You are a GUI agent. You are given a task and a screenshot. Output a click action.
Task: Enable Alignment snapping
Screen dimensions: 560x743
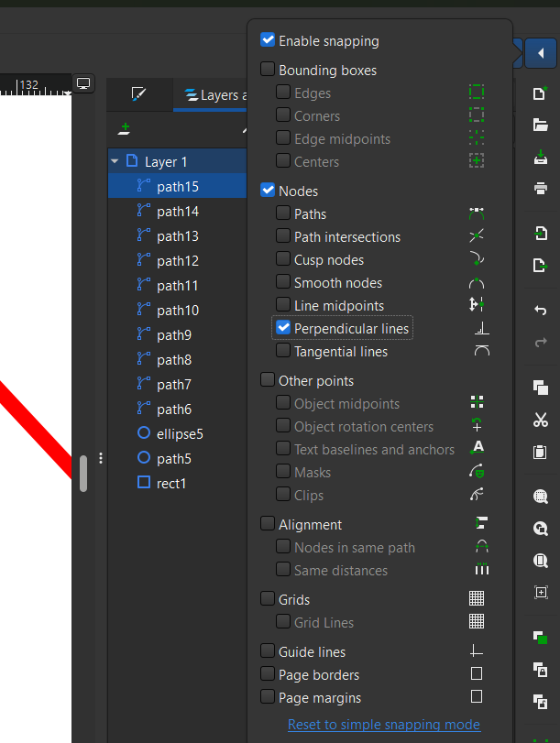(x=268, y=524)
